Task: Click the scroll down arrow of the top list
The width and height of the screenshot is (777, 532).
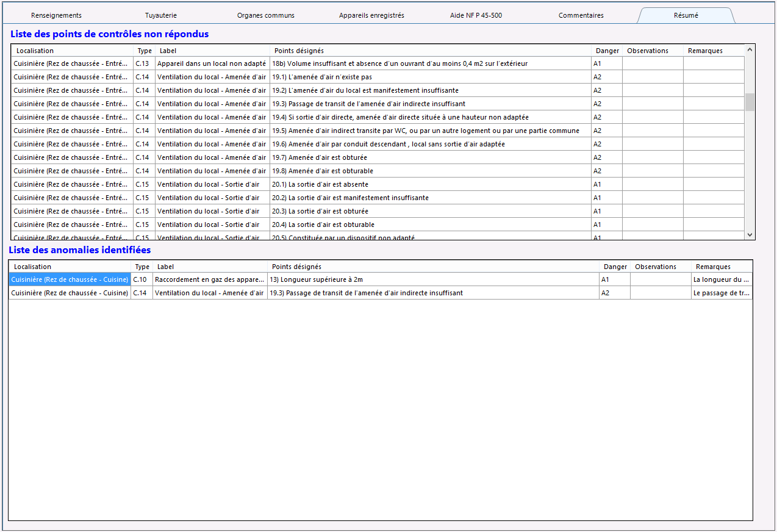Action: click(750, 234)
